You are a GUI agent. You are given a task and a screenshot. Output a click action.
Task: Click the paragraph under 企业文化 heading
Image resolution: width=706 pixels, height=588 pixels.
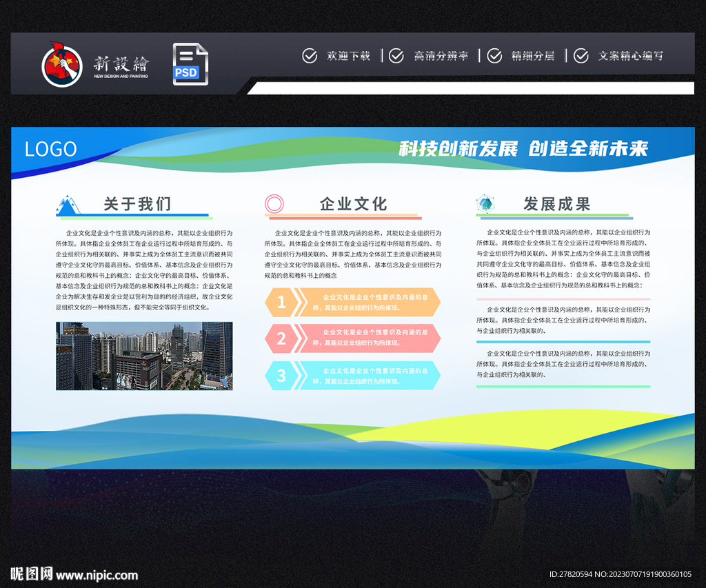coord(353,254)
